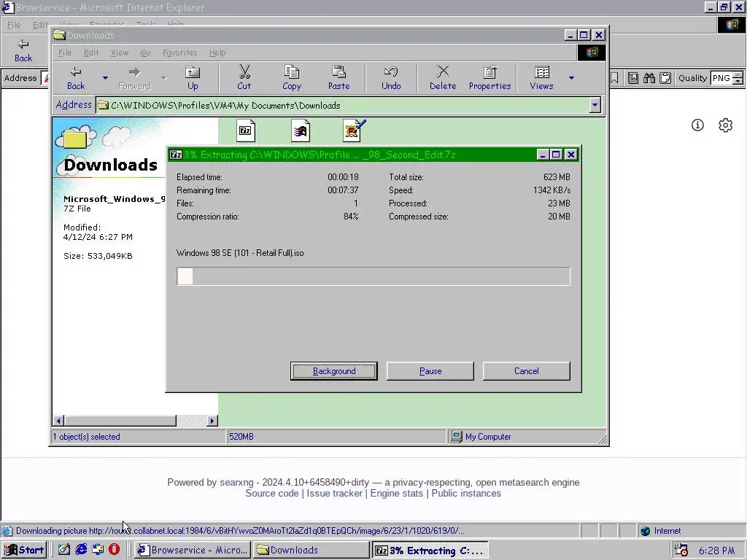Image resolution: width=747 pixels, height=560 pixels.
Task: Click the Background button
Action: tap(334, 371)
